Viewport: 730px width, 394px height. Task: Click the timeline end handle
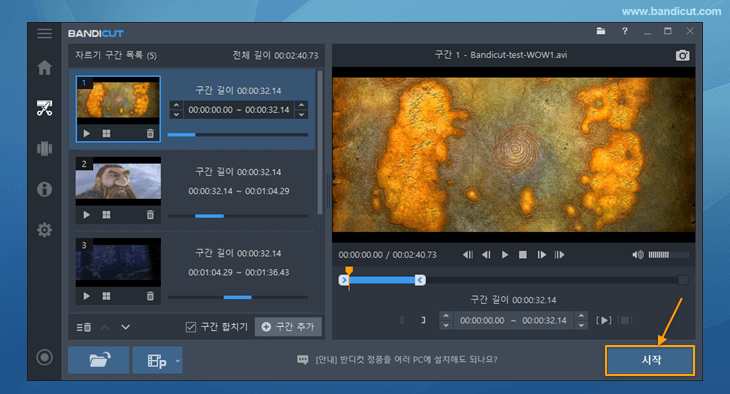[420, 280]
